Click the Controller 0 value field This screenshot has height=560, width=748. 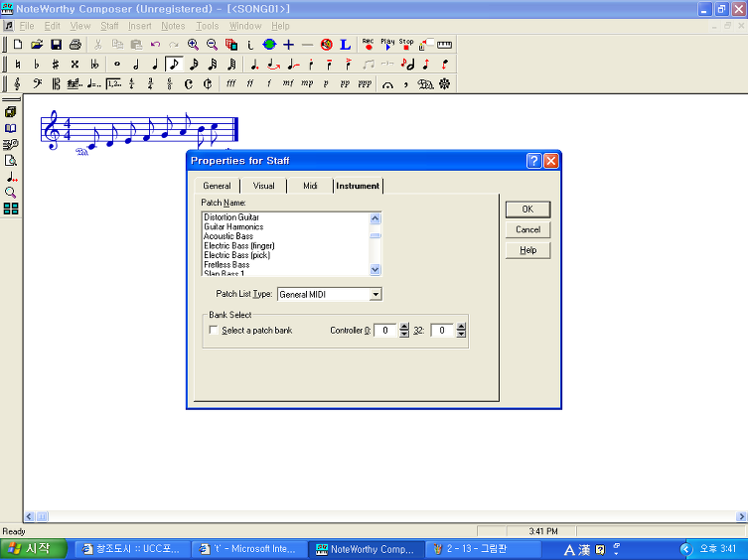pos(385,330)
